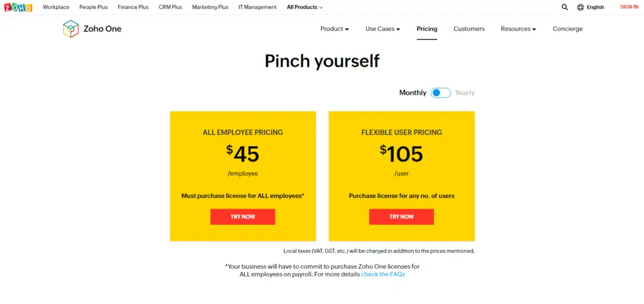Go to the Pricing tab
The width and height of the screenshot is (644, 304).
point(427,29)
